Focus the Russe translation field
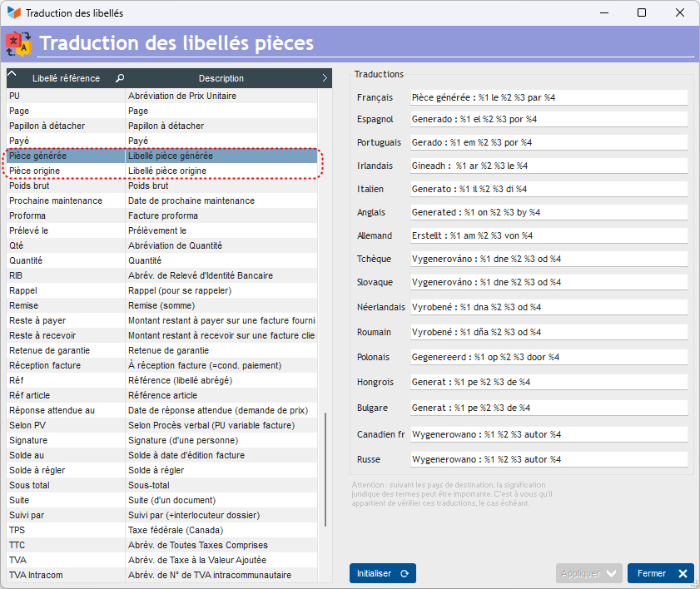This screenshot has height=589, width=700. tap(549, 458)
